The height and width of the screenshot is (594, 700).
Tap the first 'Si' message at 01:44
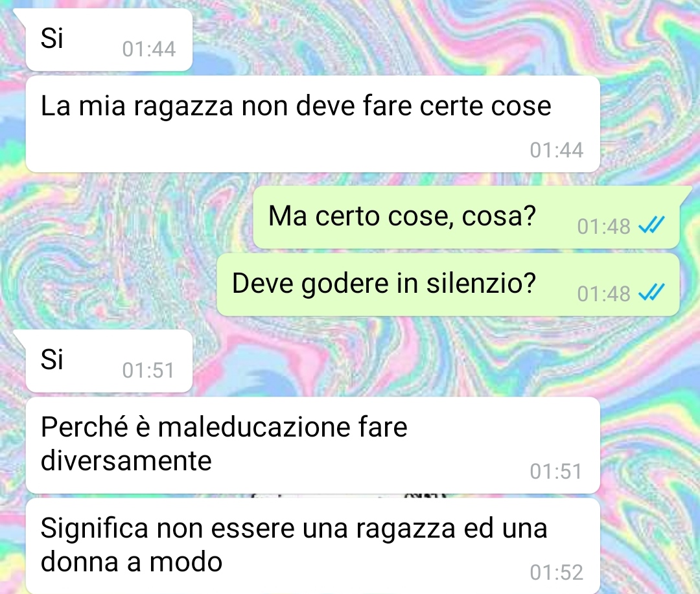pos(109,40)
